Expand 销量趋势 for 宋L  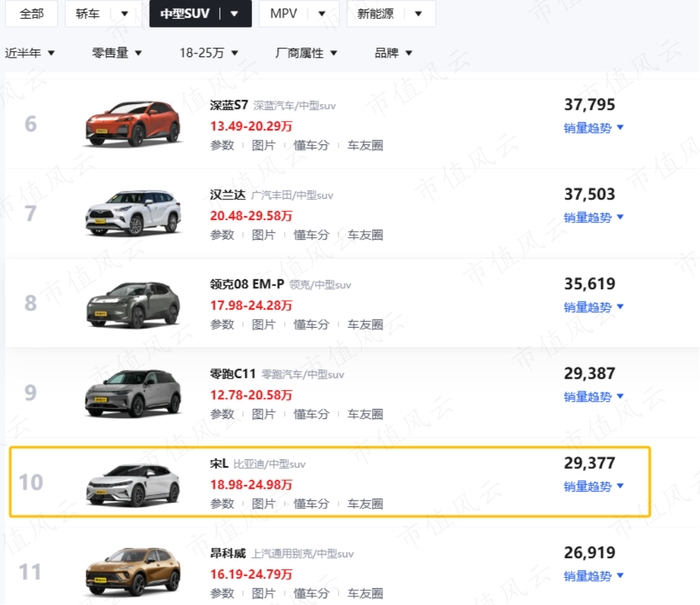[x=593, y=486]
